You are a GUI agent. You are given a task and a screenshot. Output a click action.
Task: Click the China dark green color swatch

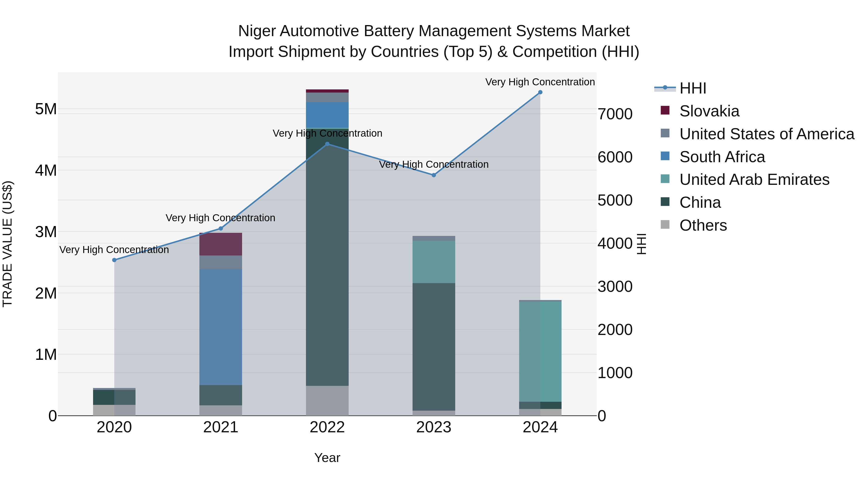665,201
